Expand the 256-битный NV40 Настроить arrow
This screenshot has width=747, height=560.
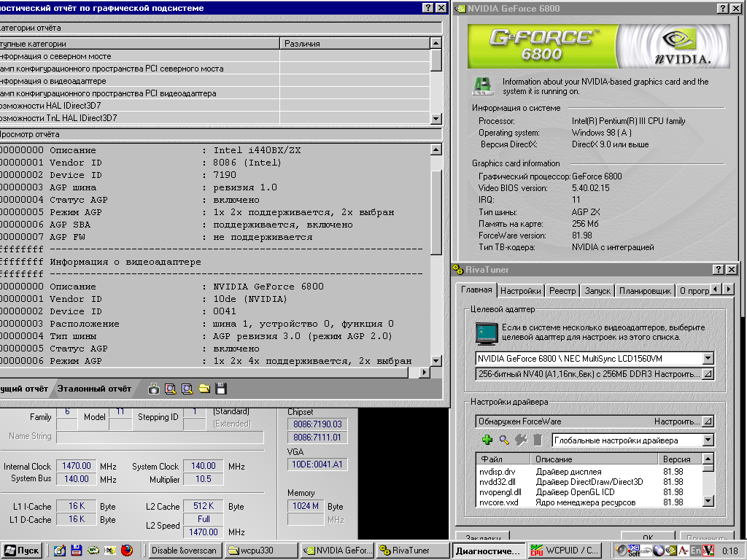tap(708, 374)
